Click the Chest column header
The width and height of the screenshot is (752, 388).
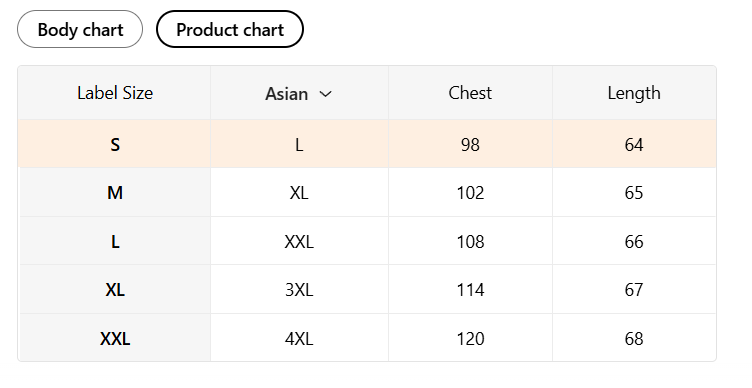(x=470, y=93)
